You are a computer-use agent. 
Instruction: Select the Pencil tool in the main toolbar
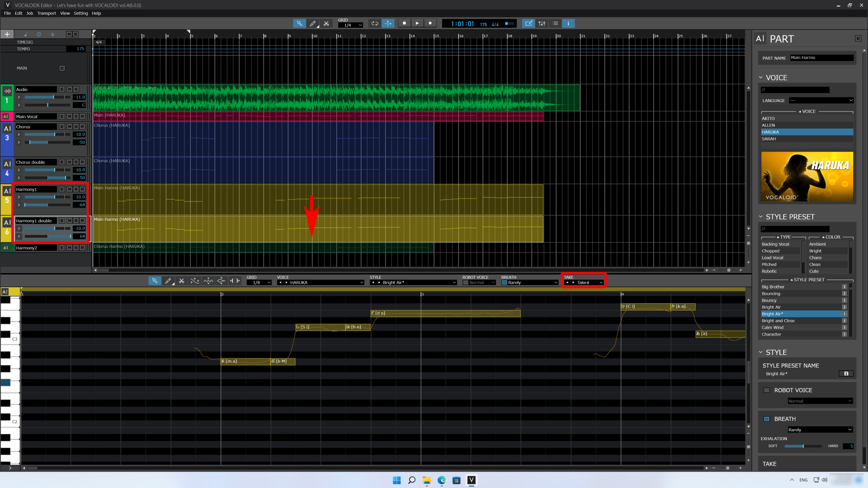coord(313,23)
